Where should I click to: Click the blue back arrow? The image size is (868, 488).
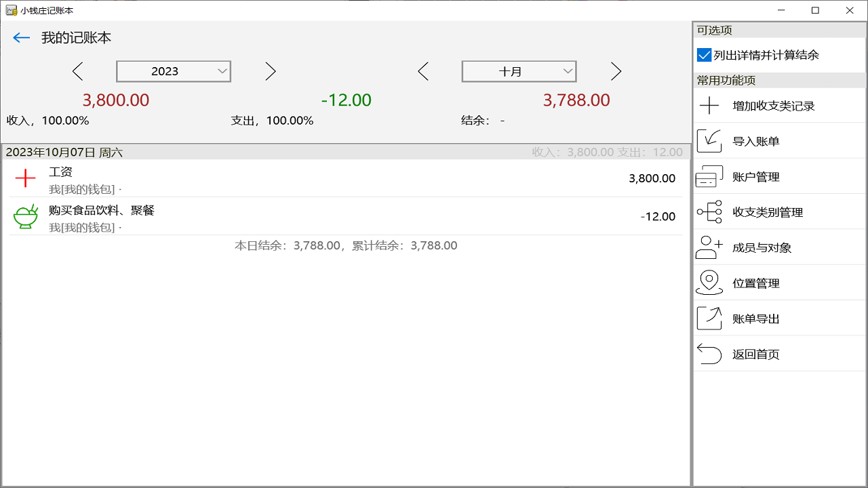(x=21, y=37)
